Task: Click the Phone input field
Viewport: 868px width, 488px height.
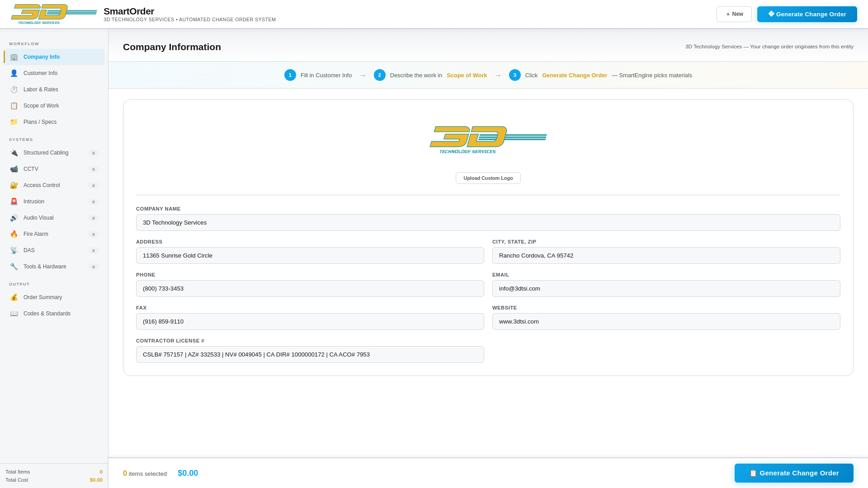Action: [x=310, y=289]
